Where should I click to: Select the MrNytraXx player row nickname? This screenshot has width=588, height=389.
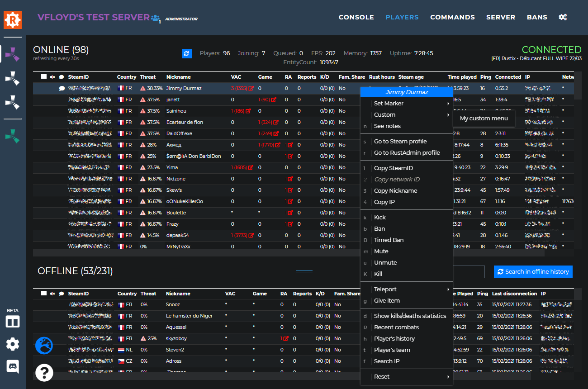(x=178, y=247)
